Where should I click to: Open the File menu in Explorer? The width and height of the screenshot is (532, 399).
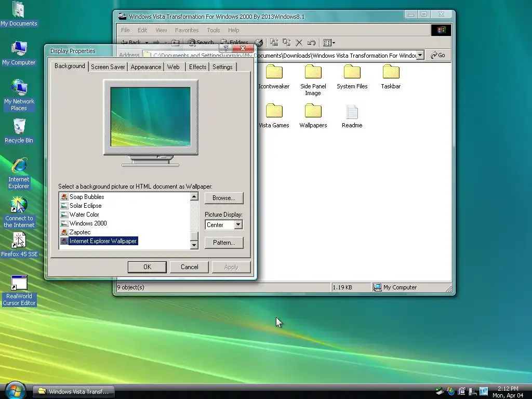coord(125,30)
